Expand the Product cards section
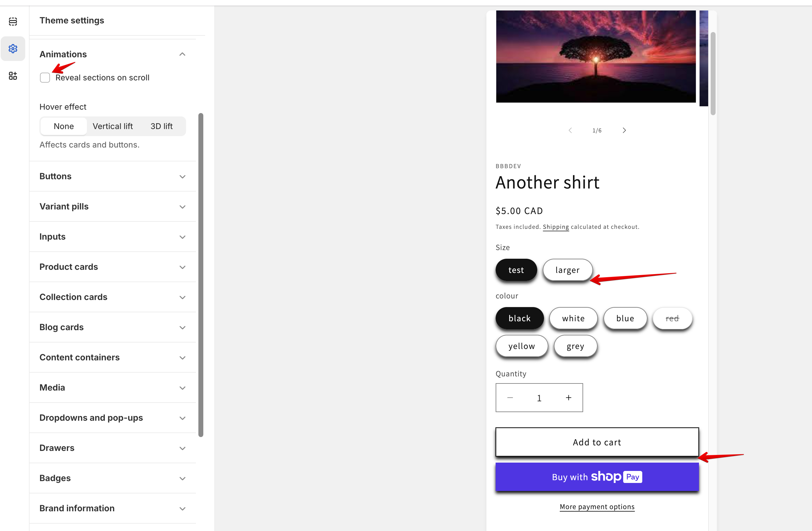The image size is (812, 531). pyautogui.click(x=112, y=266)
